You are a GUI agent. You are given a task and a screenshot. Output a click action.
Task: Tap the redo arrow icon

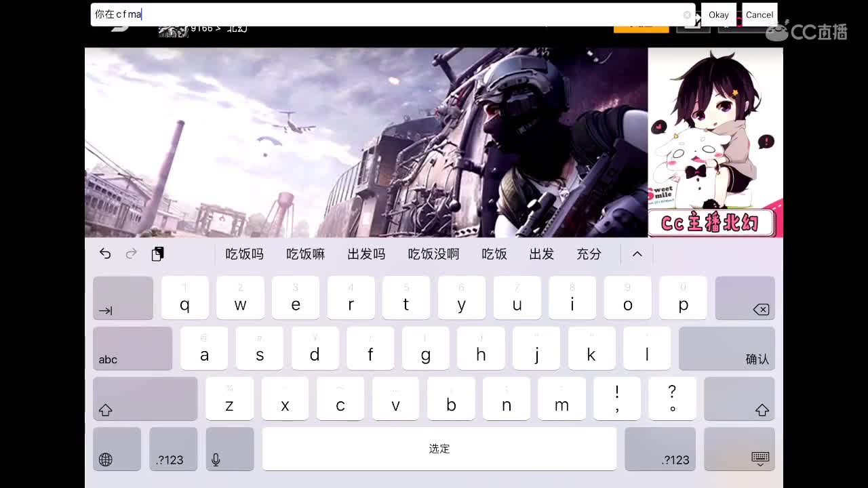point(132,253)
